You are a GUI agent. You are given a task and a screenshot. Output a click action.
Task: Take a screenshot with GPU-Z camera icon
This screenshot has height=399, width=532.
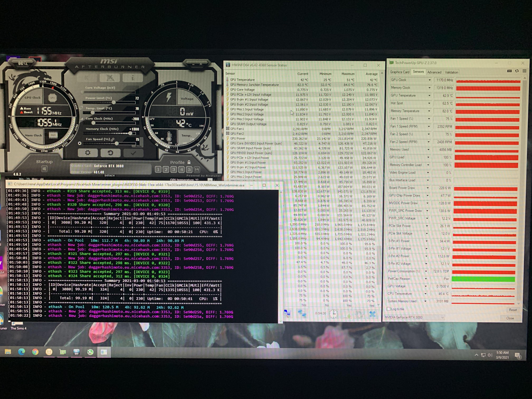tap(509, 70)
